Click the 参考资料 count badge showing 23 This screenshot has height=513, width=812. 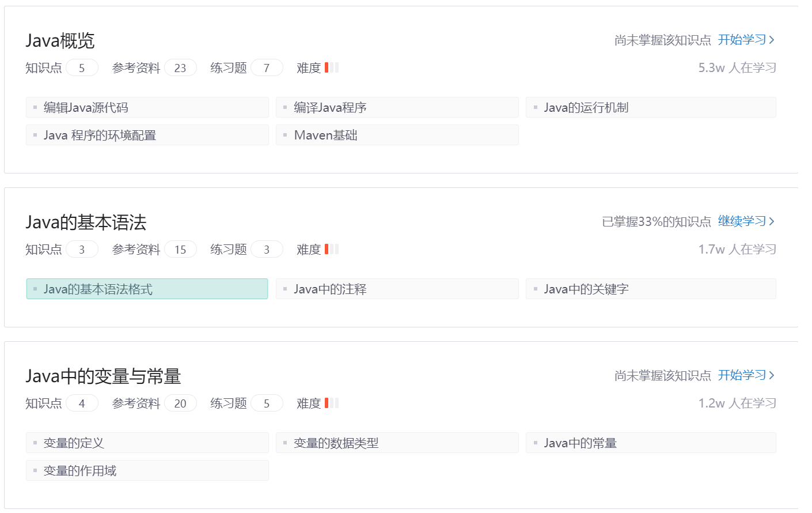tap(180, 68)
